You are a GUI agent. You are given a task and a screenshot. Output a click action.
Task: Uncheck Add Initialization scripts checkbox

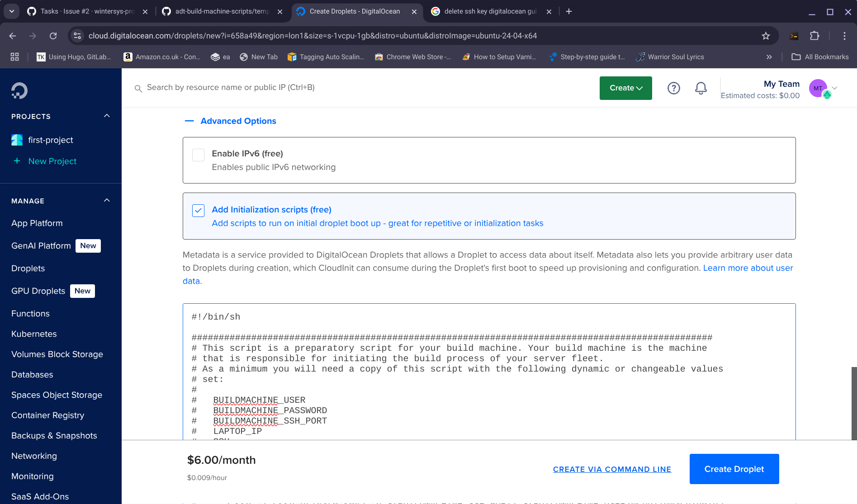(x=198, y=211)
